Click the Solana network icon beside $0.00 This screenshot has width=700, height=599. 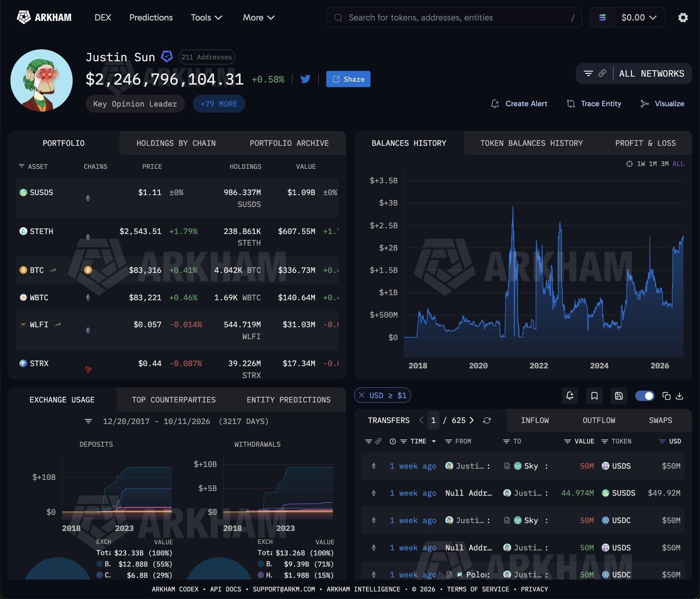click(603, 17)
